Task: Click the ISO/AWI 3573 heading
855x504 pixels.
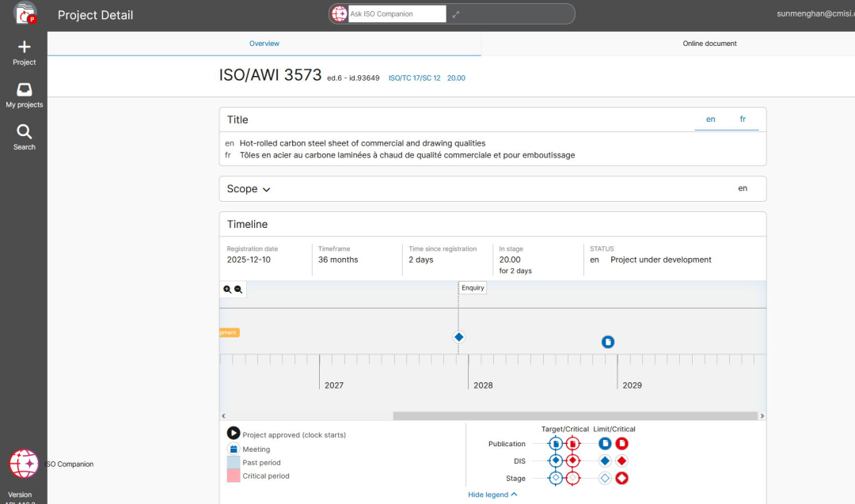Action: point(270,75)
